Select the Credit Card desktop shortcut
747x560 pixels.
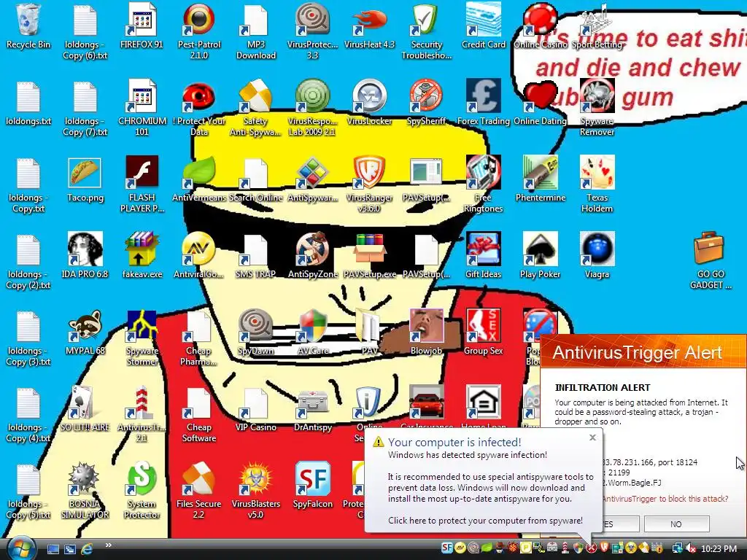click(484, 19)
